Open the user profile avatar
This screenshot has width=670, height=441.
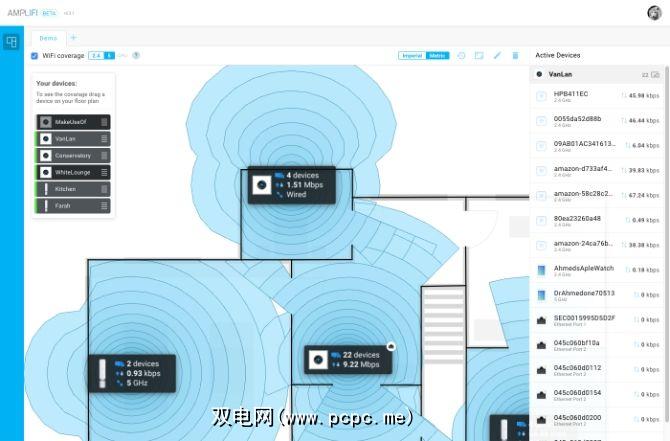[x=654, y=13]
